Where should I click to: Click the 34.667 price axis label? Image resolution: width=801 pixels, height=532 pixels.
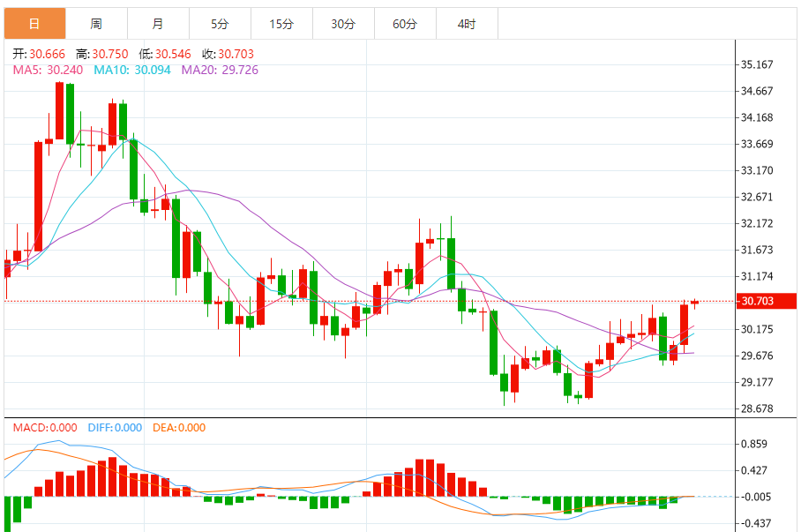point(757,91)
